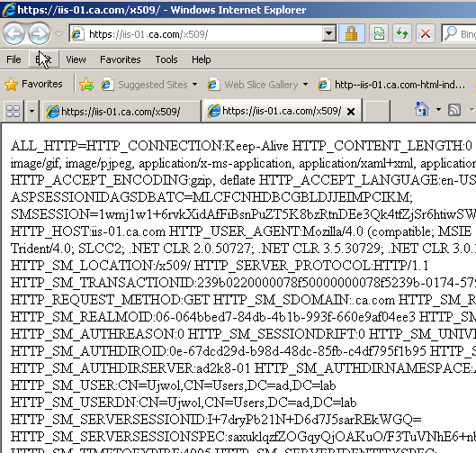Click the RSS feeds icon
Image resolution: width=476 pixels, height=453 pixels.
[454, 110]
